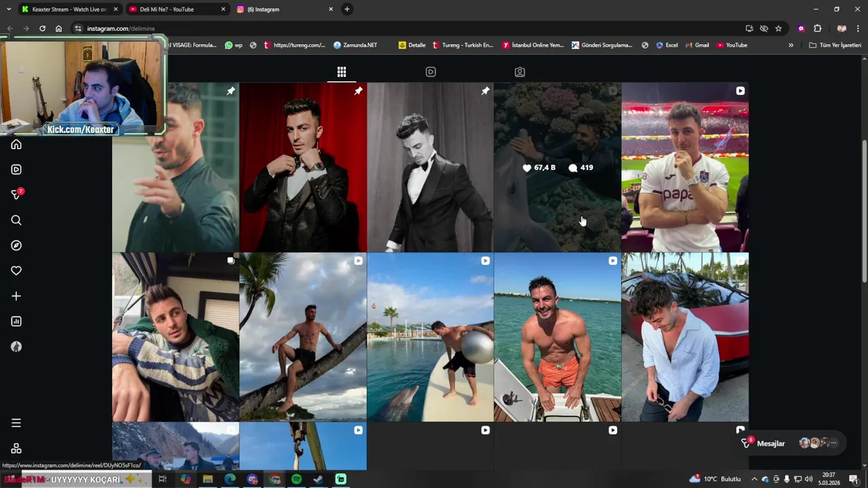Switch to the Reels tab on profile
The image size is (868, 488).
click(431, 72)
